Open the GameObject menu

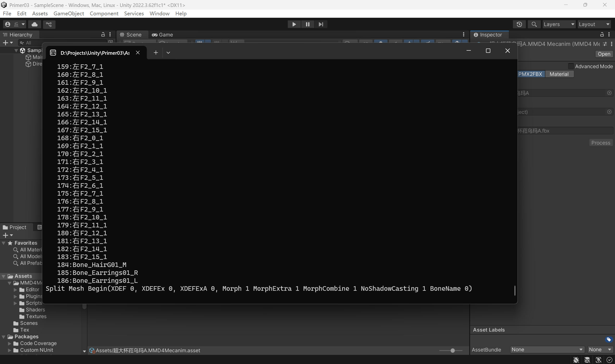(x=69, y=13)
